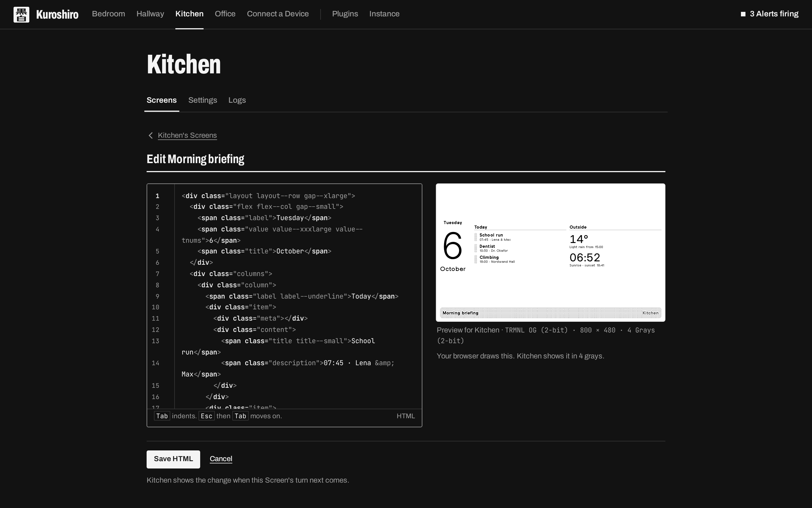Click the 06:52 sunrise time in preview

tap(585, 257)
